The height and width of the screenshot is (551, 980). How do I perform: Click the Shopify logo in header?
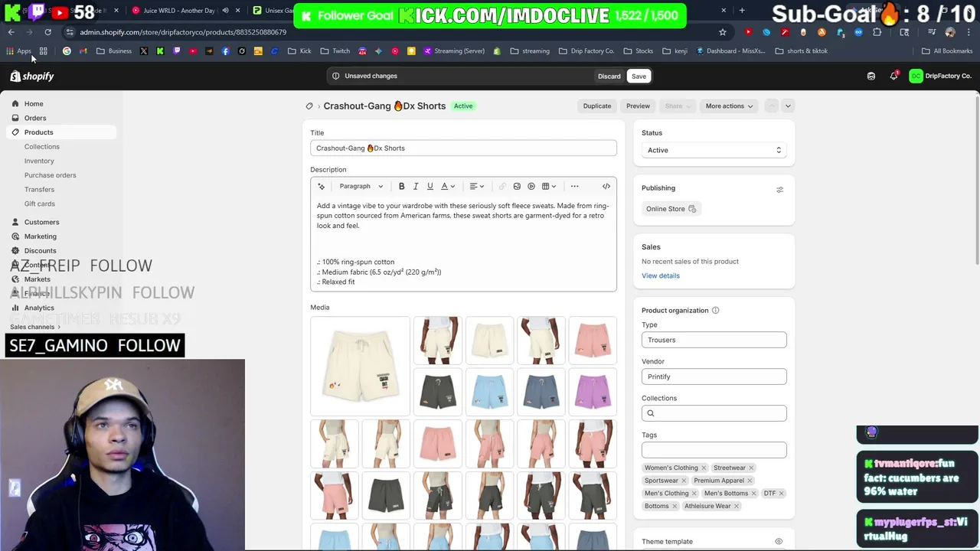coord(32,77)
